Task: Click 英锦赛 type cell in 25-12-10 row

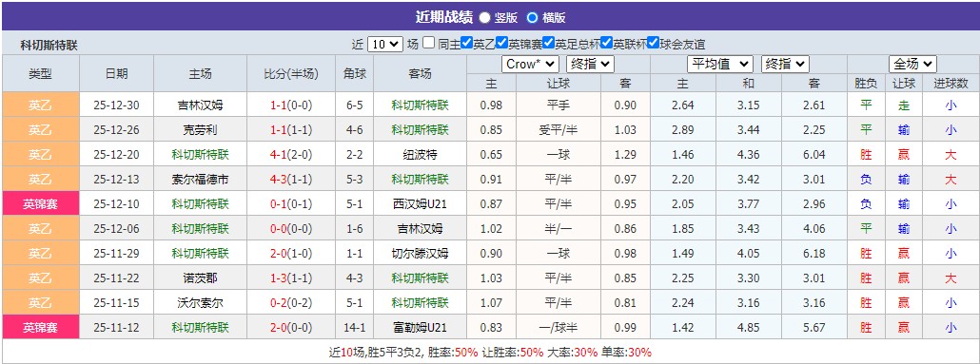Action: (41, 204)
